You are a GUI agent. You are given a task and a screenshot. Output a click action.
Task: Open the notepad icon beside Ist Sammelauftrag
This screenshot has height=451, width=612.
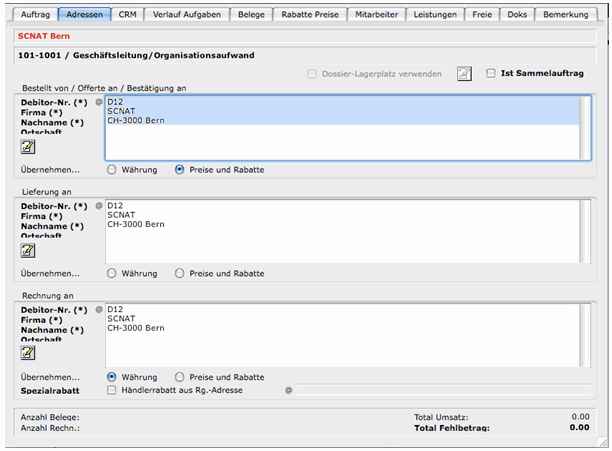pyautogui.click(x=464, y=73)
